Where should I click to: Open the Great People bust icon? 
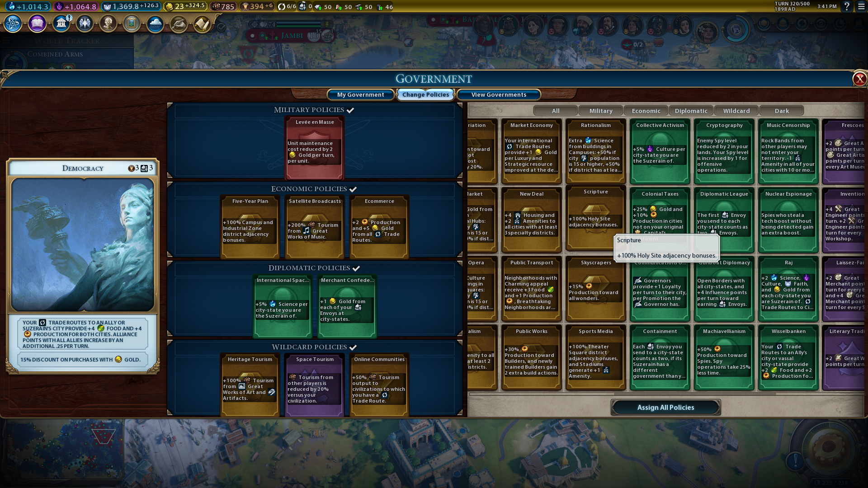tap(108, 23)
